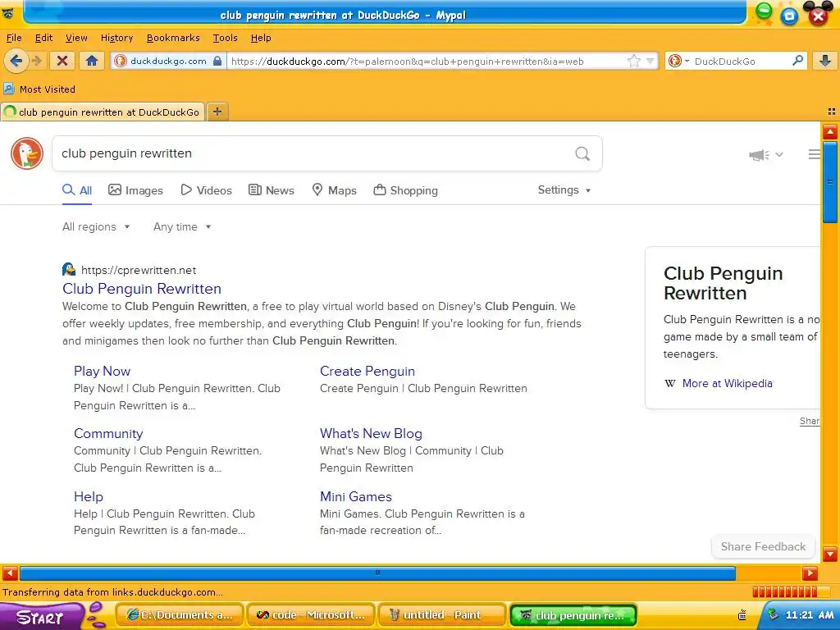Open the Bookmarks menu
The image size is (840, 630).
click(173, 38)
